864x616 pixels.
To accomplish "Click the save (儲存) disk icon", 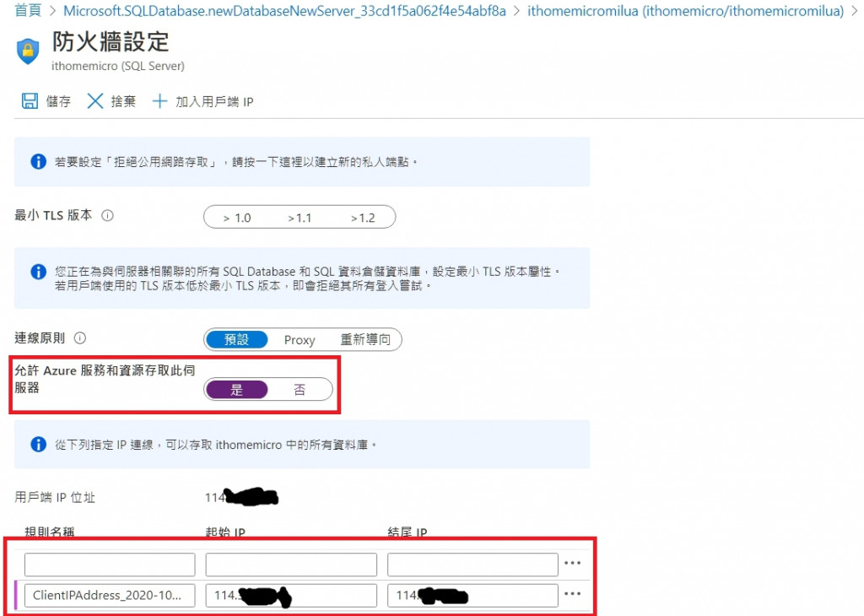I will point(30,101).
